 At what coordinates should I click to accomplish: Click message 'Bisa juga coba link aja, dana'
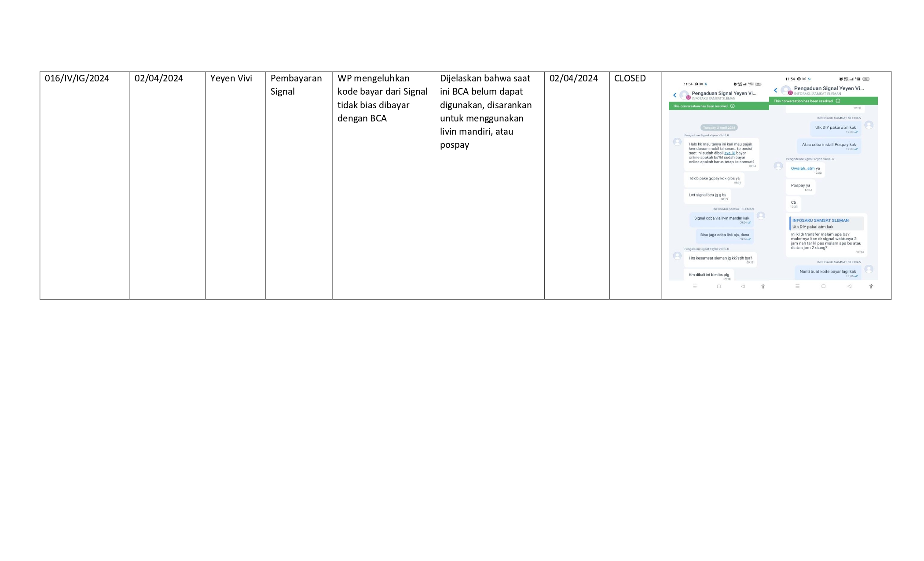tap(725, 236)
